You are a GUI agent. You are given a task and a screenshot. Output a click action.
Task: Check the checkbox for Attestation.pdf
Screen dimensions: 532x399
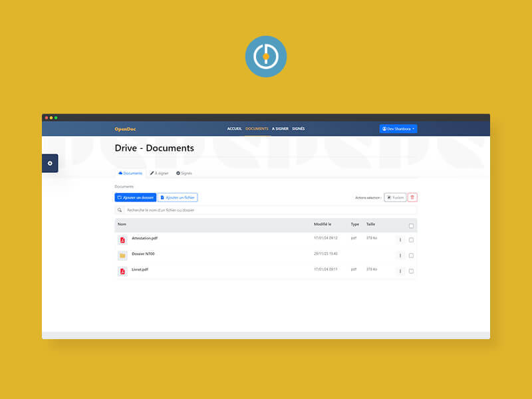coord(411,239)
